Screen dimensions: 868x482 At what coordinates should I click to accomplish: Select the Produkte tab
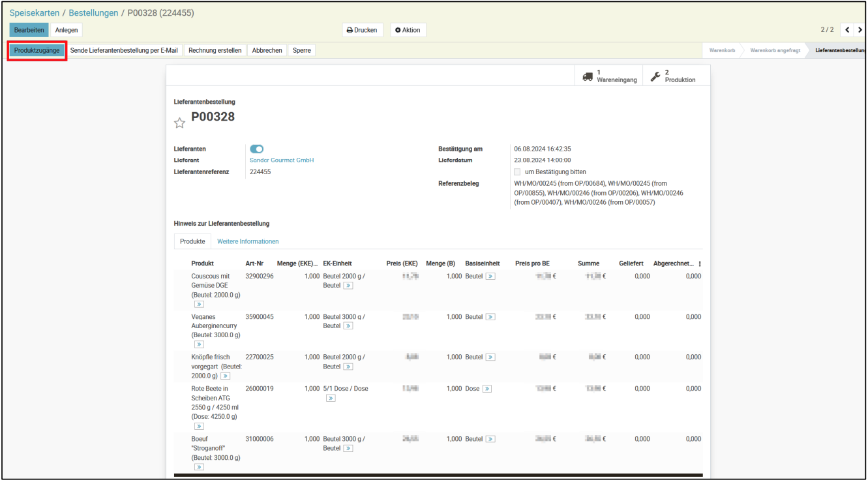click(192, 241)
